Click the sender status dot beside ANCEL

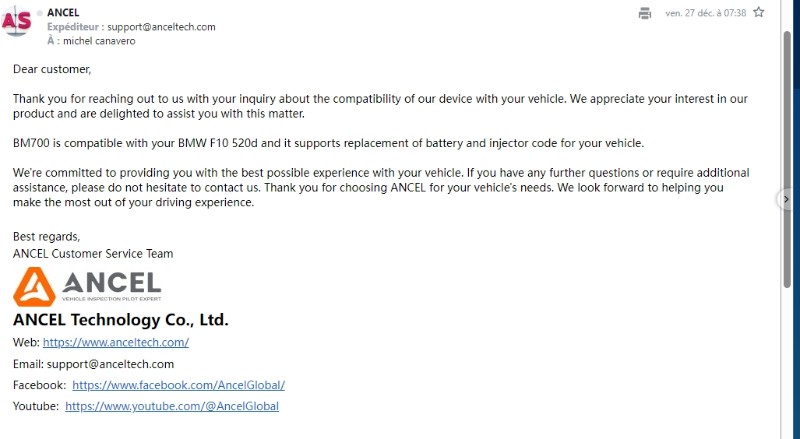(40, 13)
